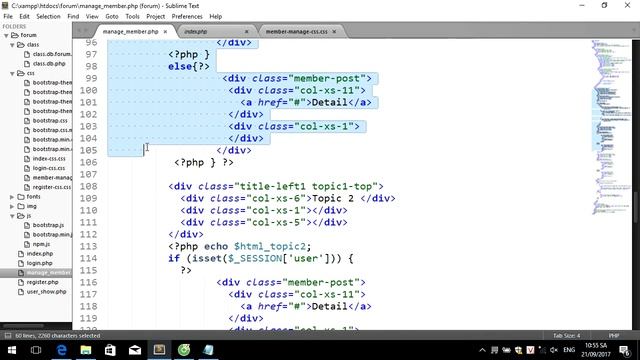Click the previous tab arrow
The width and height of the screenshot is (640, 360).
click(x=80, y=31)
